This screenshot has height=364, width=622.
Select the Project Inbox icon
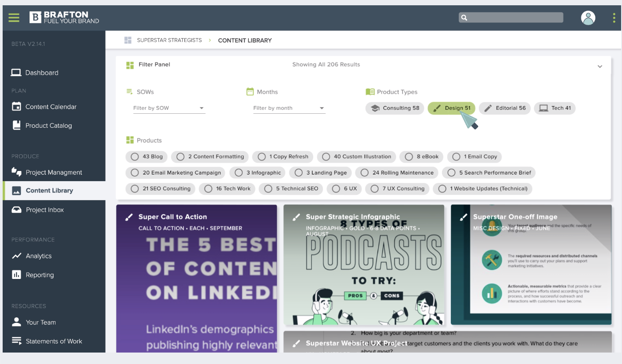pos(15,209)
